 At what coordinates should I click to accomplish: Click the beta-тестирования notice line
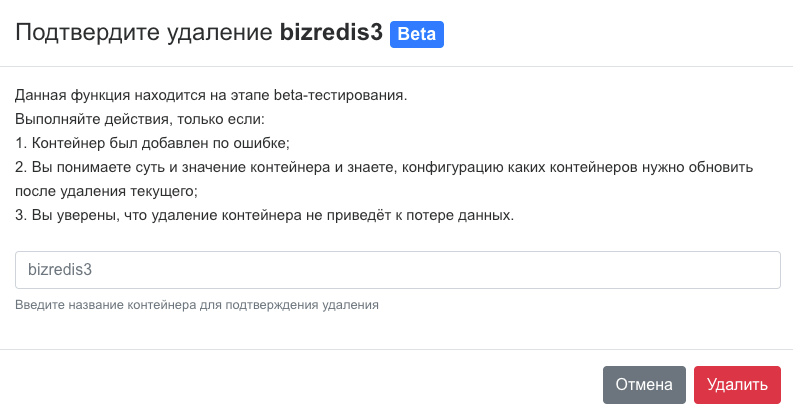click(212, 96)
